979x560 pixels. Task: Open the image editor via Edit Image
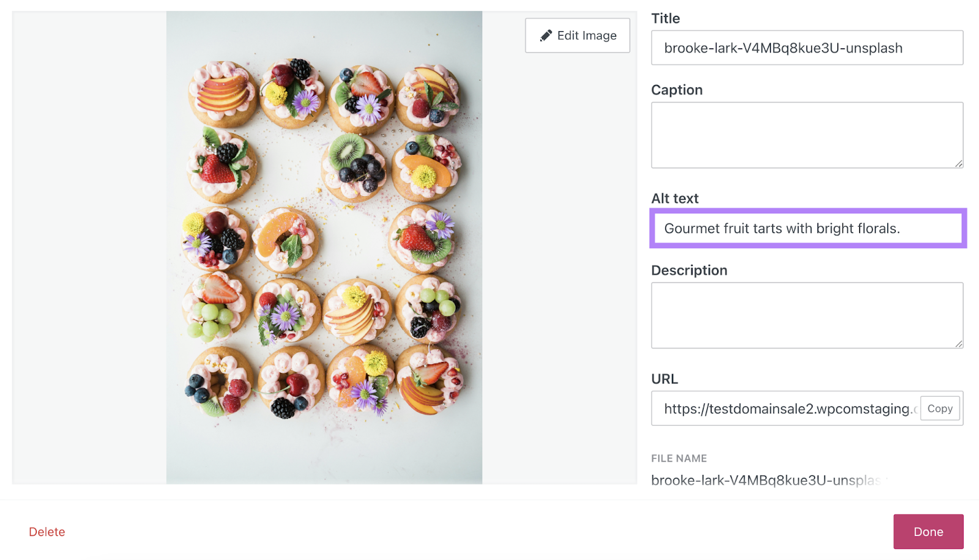point(577,35)
